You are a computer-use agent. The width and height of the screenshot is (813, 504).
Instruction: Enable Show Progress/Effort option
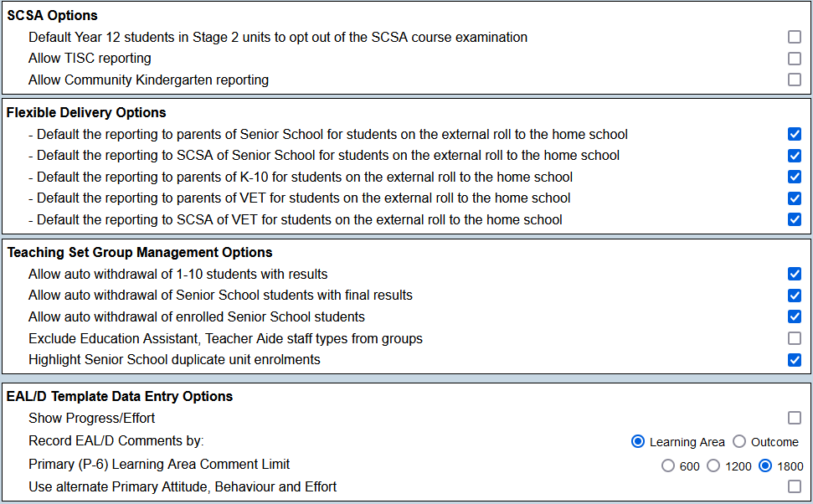(795, 418)
